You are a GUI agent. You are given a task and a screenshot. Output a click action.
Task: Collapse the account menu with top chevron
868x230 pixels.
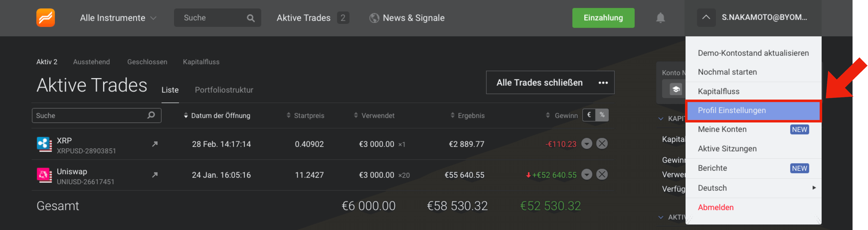click(706, 18)
